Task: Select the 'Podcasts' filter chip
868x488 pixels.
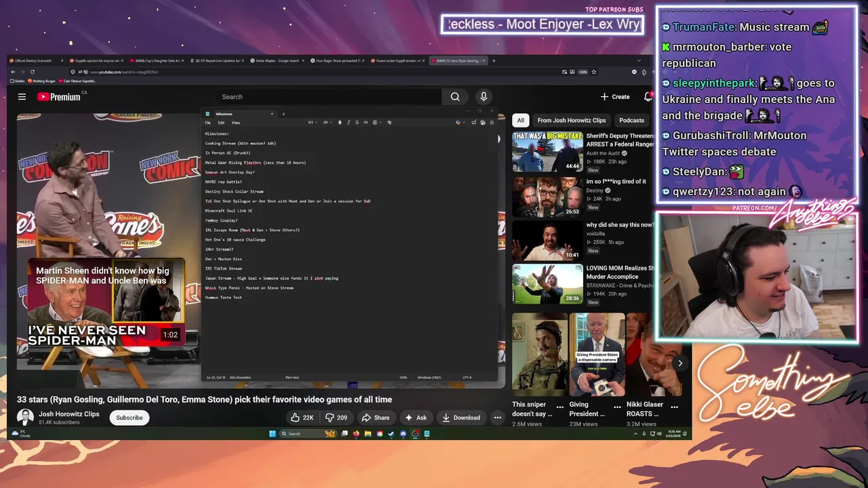Action: [x=631, y=120]
